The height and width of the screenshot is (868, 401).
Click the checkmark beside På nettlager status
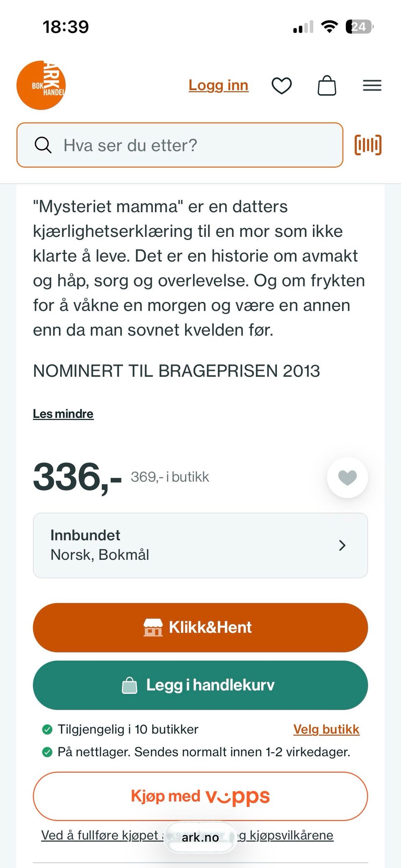click(47, 751)
